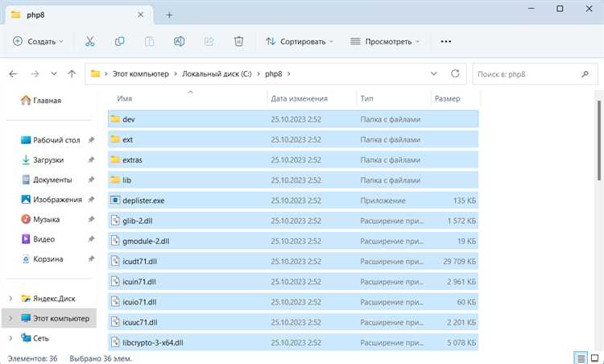Select the lib folder row
This screenshot has width=604, height=364.
tap(293, 180)
